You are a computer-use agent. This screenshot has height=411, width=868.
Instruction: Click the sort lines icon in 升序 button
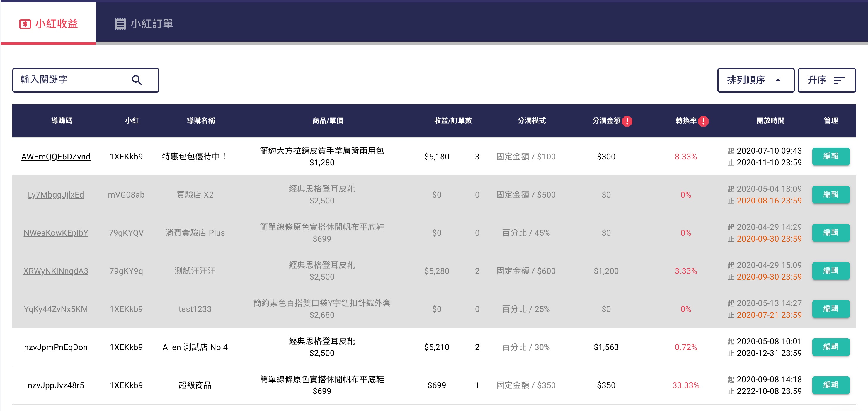click(839, 80)
